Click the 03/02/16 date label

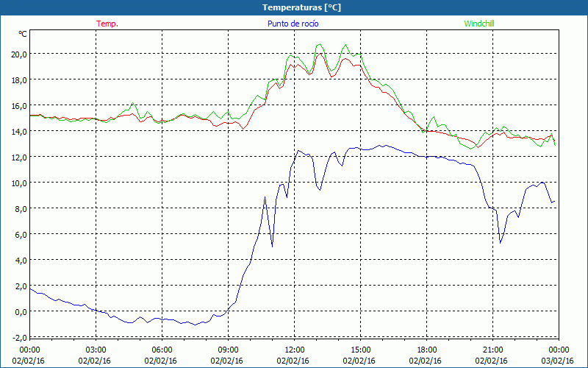[557, 361]
